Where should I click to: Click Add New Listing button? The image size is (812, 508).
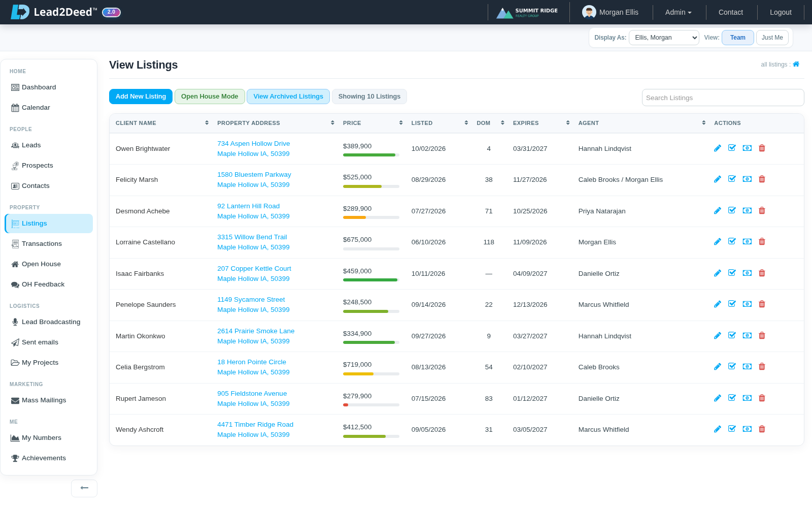pos(141,97)
